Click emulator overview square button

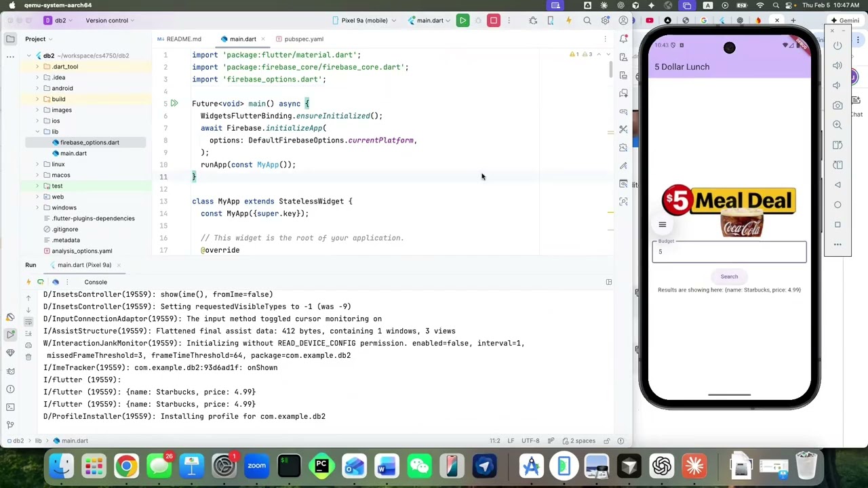[x=837, y=224]
